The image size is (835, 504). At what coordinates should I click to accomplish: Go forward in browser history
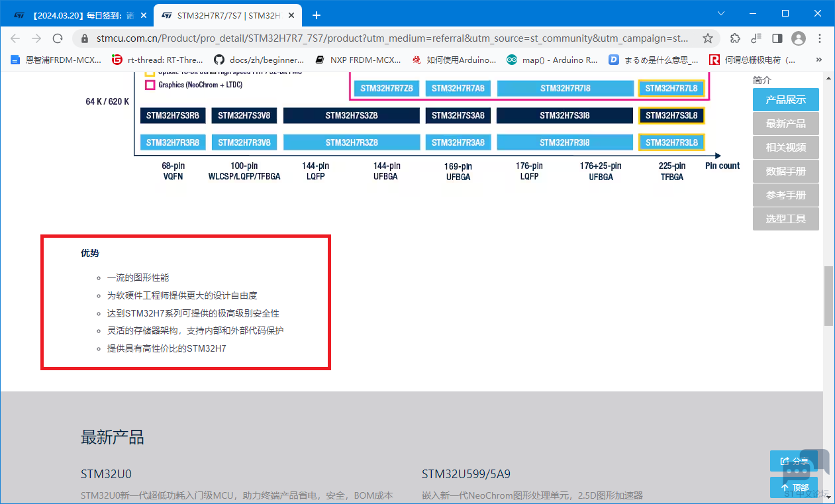(36, 38)
